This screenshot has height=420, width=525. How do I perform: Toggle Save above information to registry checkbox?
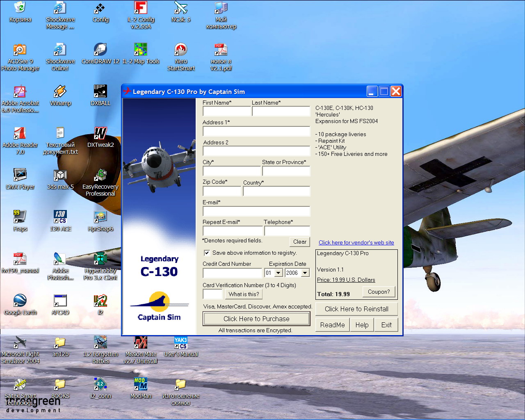[x=207, y=253]
